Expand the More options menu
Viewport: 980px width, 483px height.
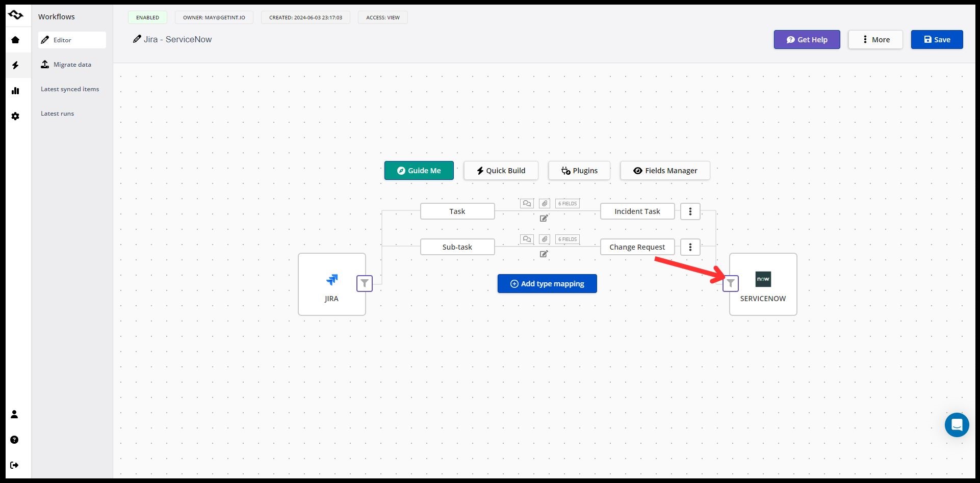coord(875,40)
